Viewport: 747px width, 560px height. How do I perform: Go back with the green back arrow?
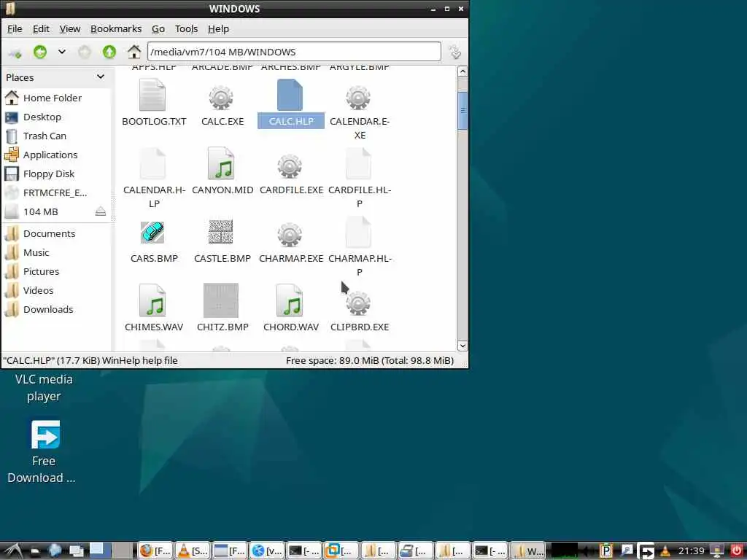click(40, 52)
